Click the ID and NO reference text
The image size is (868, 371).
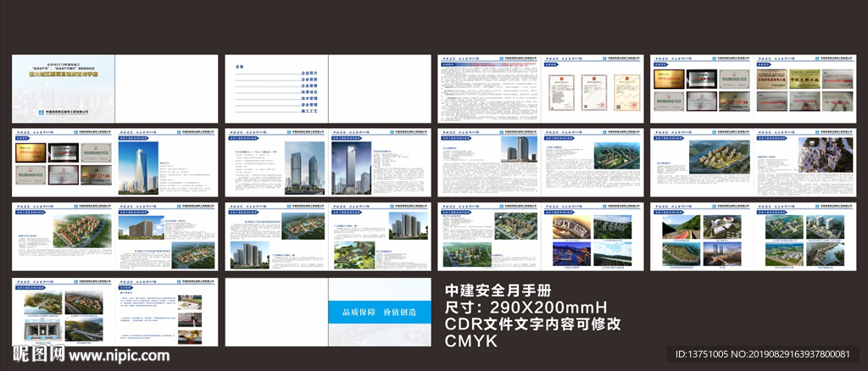click(x=763, y=354)
